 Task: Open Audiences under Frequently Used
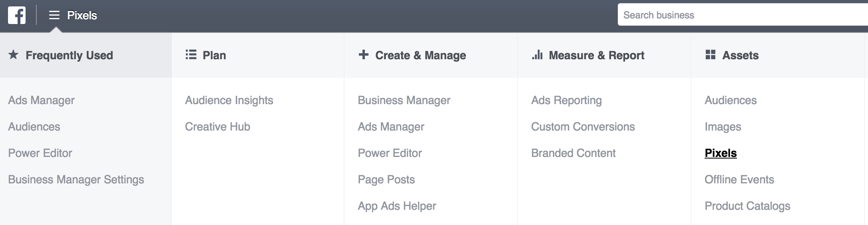tap(34, 127)
